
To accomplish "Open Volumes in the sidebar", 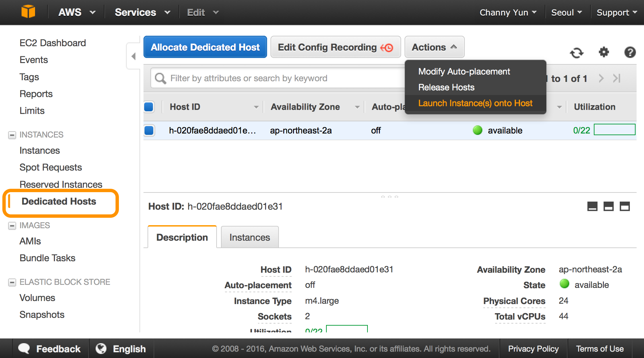I will pyautogui.click(x=37, y=298).
